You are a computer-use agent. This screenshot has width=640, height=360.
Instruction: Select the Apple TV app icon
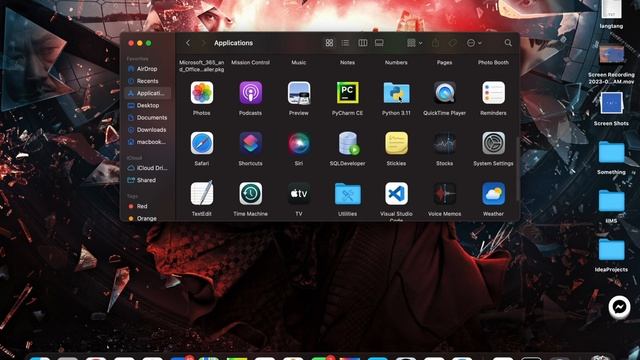(299, 193)
